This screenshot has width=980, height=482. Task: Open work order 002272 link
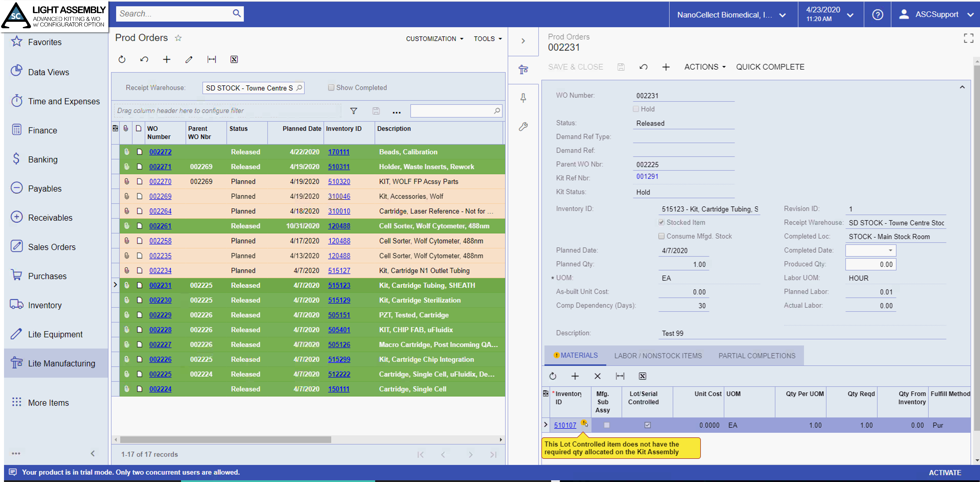(x=160, y=152)
